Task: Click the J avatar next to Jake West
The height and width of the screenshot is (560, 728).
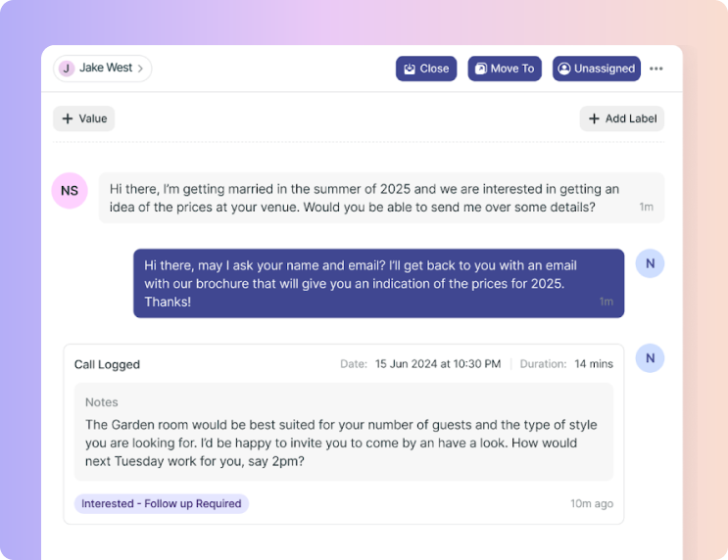Action: (67, 69)
